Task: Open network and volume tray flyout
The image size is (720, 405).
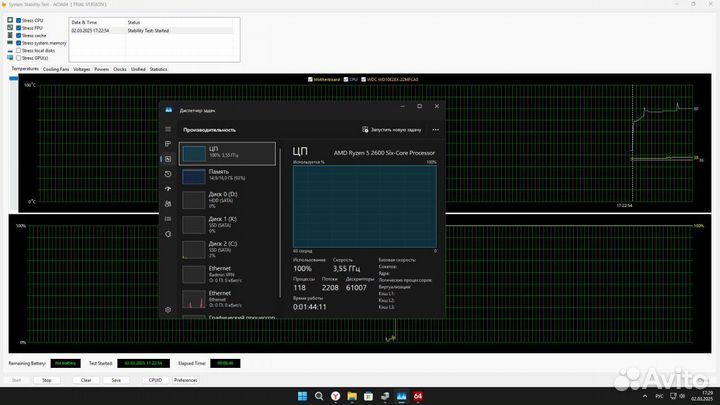Action: click(x=677, y=396)
